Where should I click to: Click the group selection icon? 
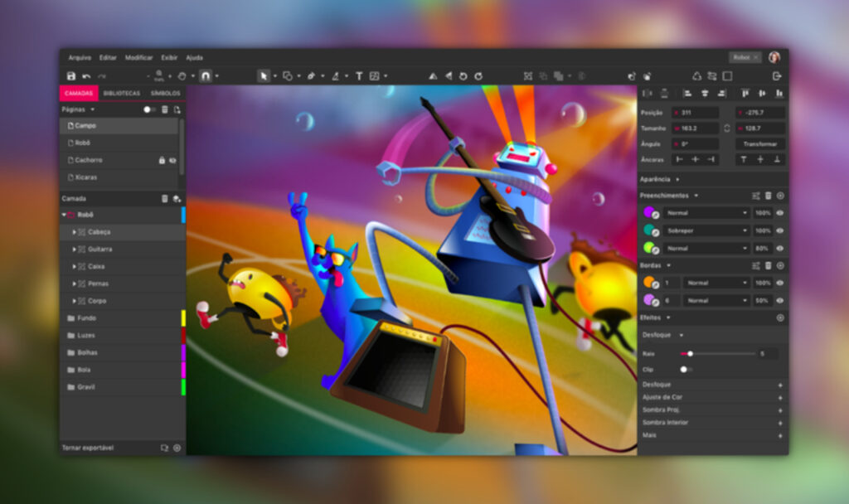pyautogui.click(x=528, y=76)
